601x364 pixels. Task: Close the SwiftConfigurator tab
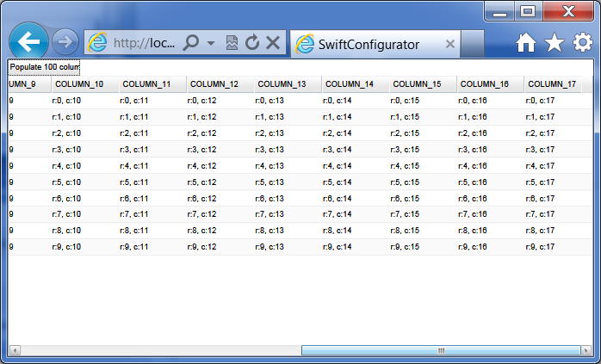tap(450, 44)
